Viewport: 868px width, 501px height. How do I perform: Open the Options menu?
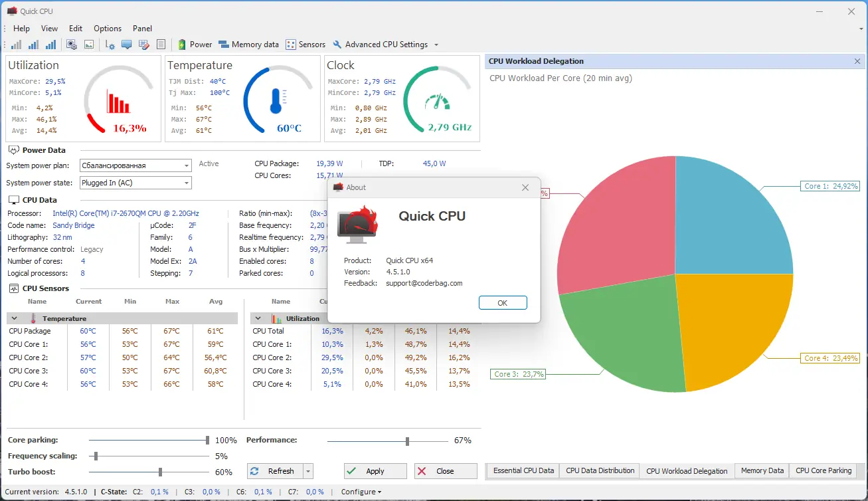[x=108, y=29]
